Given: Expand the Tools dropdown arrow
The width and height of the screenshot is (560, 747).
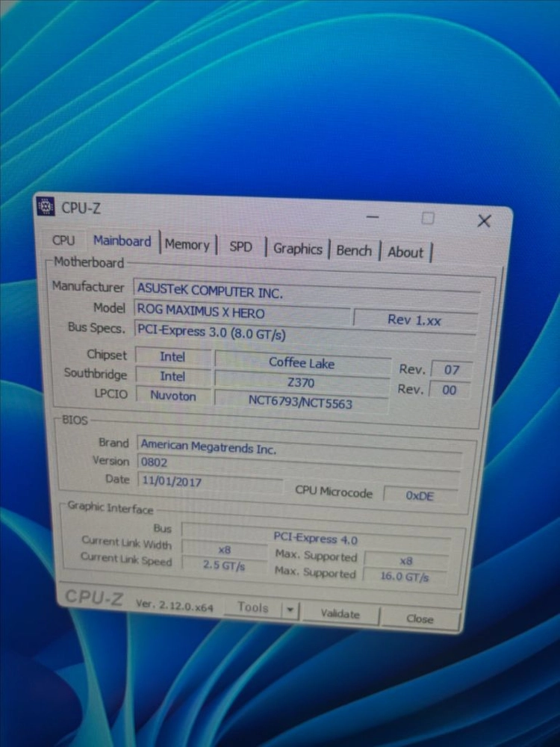Looking at the screenshot, I should pos(290,610).
